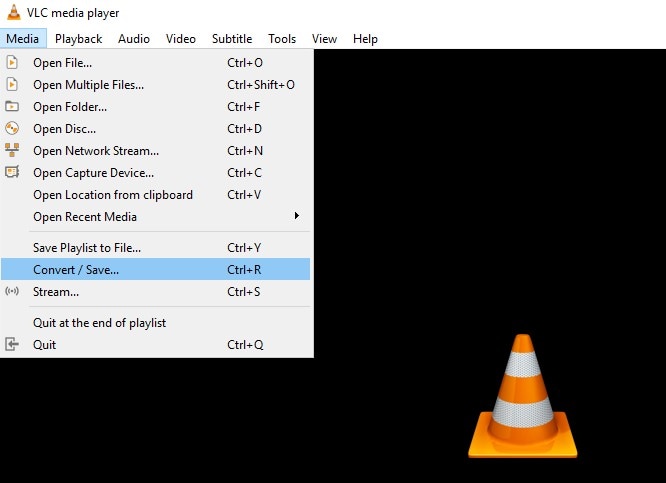Open the Help menu

[365, 39]
